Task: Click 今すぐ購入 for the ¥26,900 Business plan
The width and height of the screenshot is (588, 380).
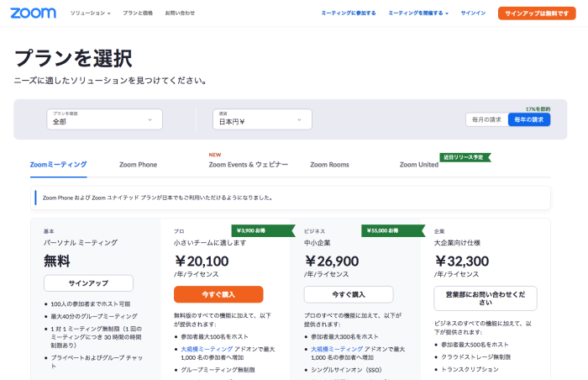Action: tap(349, 294)
